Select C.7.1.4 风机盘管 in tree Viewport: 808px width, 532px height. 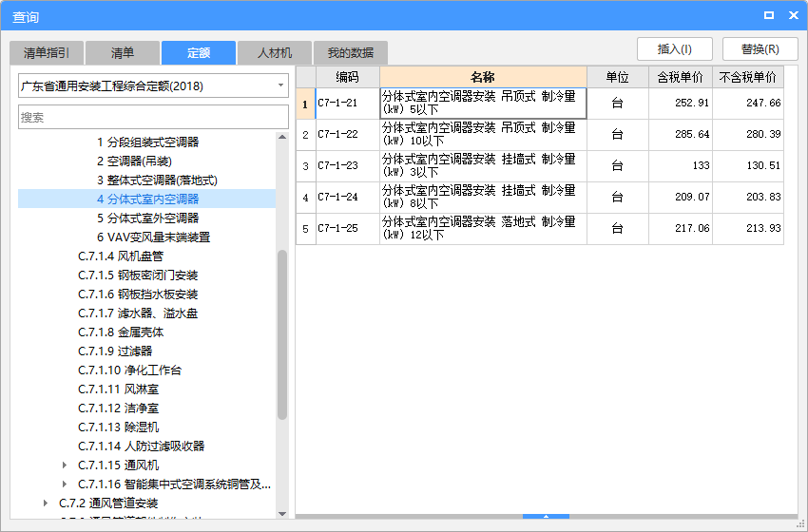(x=121, y=256)
